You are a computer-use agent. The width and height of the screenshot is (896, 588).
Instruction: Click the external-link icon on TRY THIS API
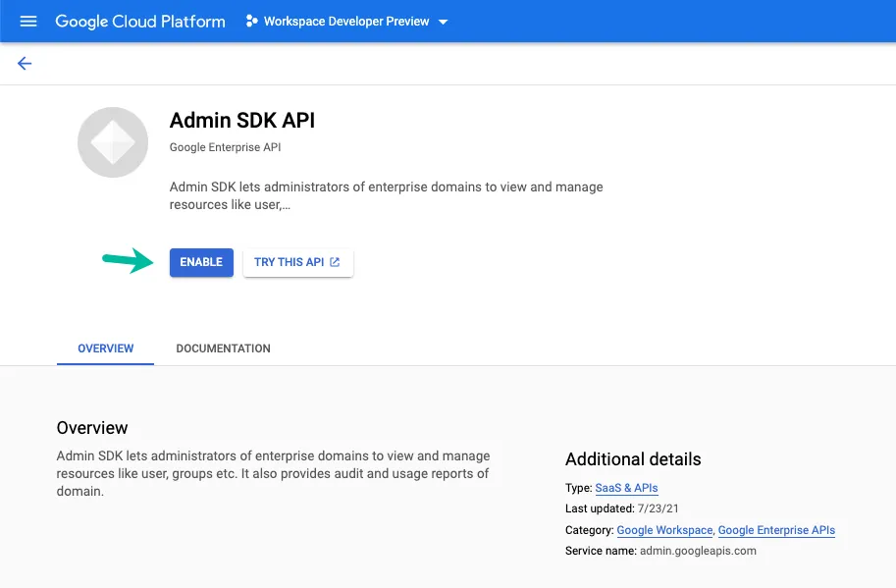point(334,262)
